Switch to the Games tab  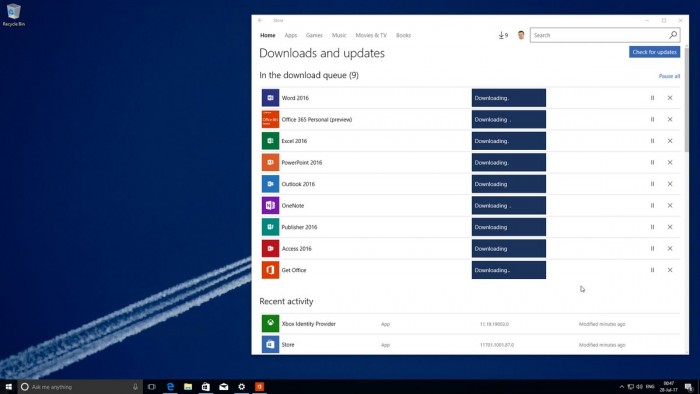point(314,35)
